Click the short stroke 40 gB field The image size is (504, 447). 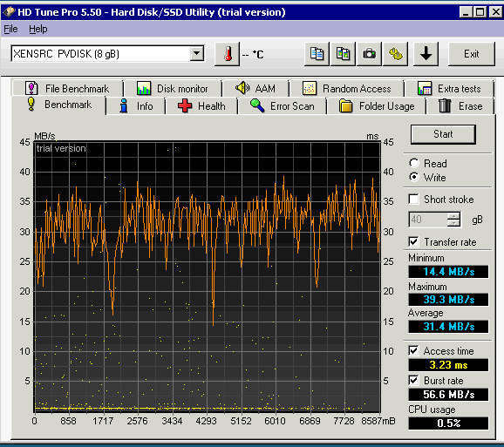tap(428, 220)
